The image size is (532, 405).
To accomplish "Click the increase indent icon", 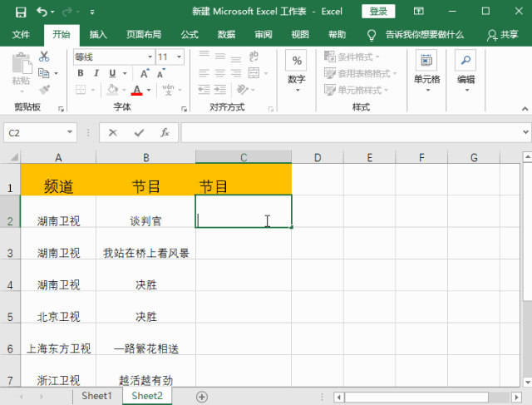I will (219, 90).
